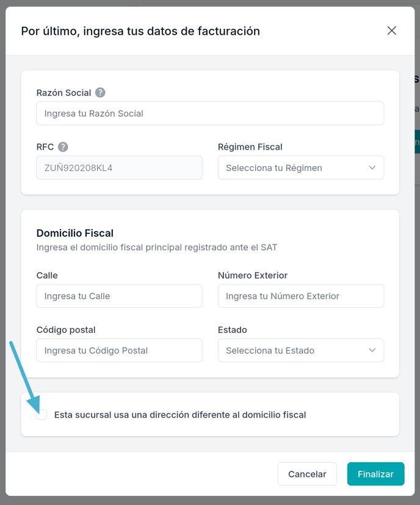420x505 pixels.
Task: Tick the different branch address checkbox
Action: pos(42,415)
